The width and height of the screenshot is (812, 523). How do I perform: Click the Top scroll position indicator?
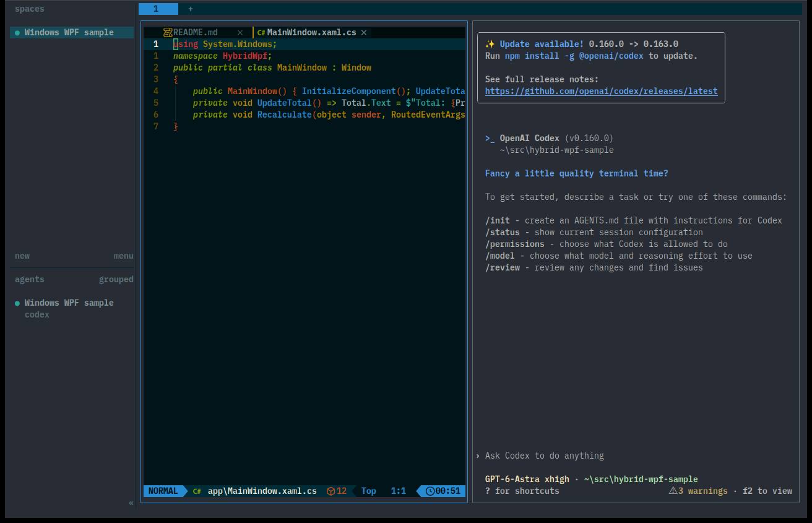pyautogui.click(x=369, y=491)
